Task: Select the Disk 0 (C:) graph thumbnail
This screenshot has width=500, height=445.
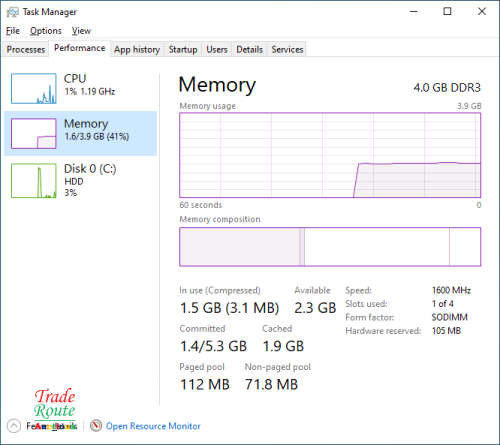Action: click(x=34, y=180)
